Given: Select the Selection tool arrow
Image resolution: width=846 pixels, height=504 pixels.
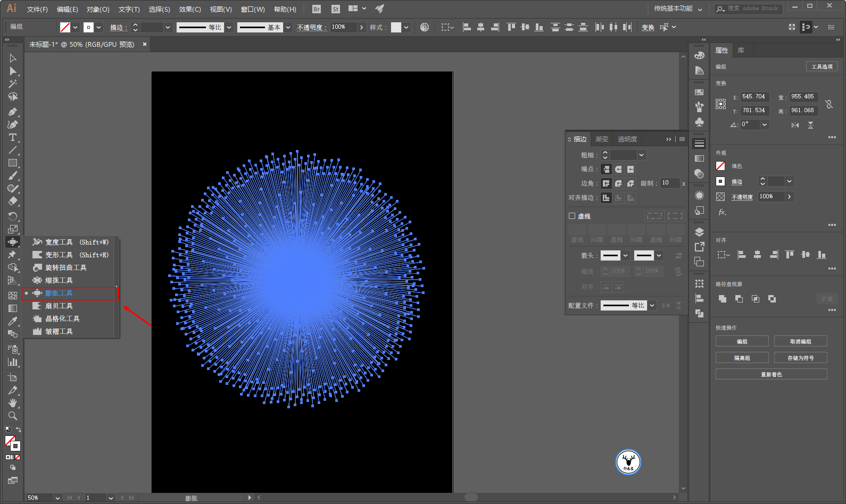Looking at the screenshot, I should pyautogui.click(x=13, y=58).
